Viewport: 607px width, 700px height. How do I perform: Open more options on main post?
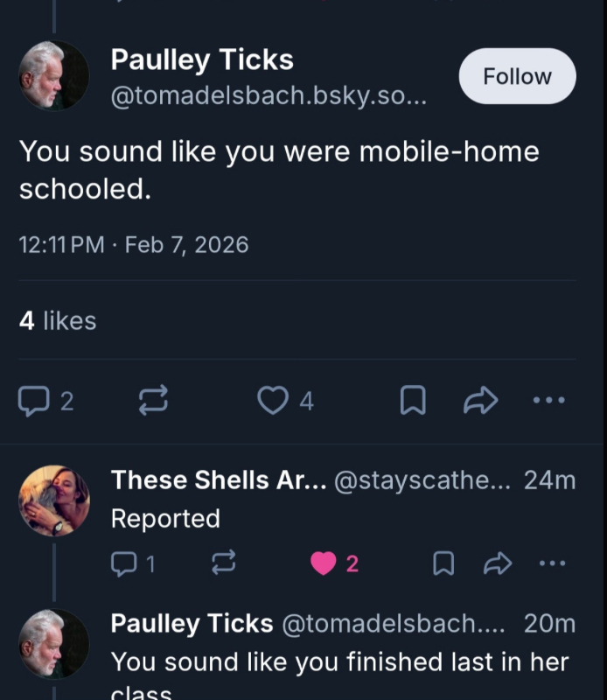tap(549, 401)
